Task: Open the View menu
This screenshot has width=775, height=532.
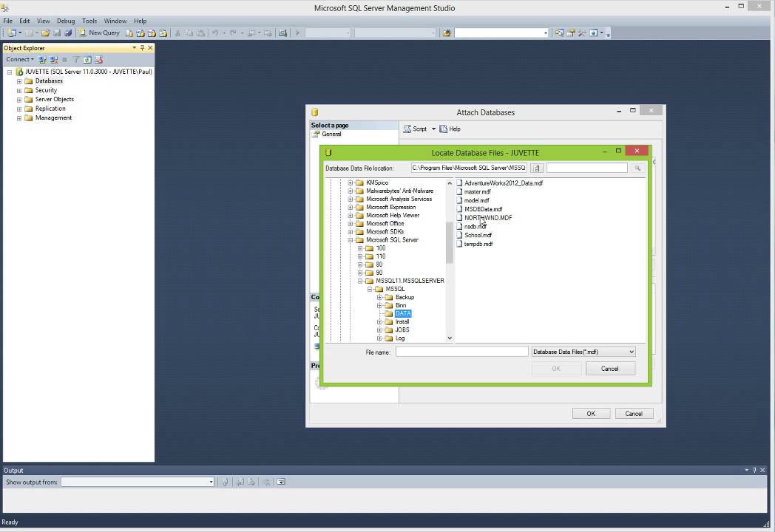Action: coord(43,21)
